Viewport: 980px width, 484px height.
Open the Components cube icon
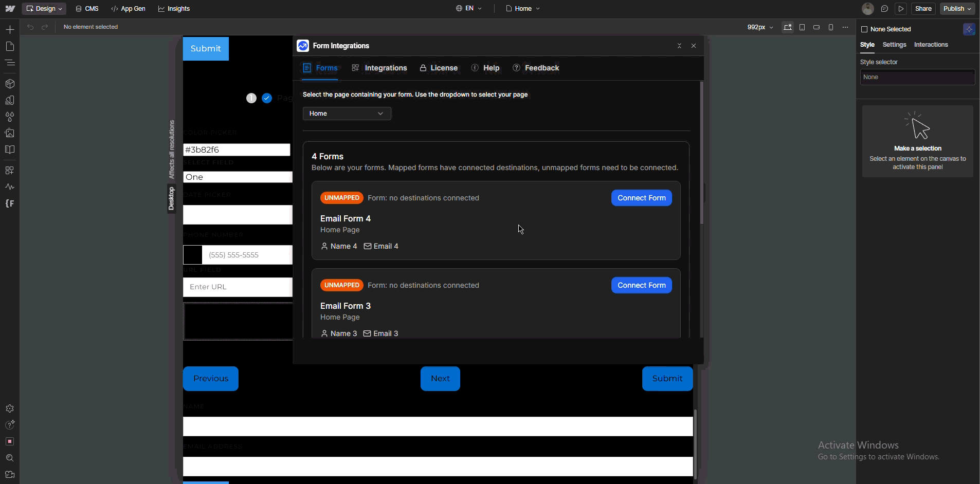10,84
